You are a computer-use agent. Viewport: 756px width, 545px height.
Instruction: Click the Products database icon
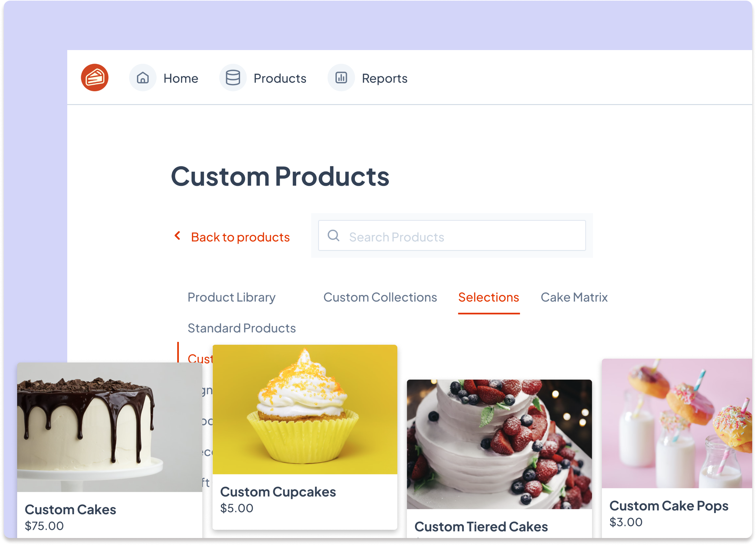(x=233, y=77)
